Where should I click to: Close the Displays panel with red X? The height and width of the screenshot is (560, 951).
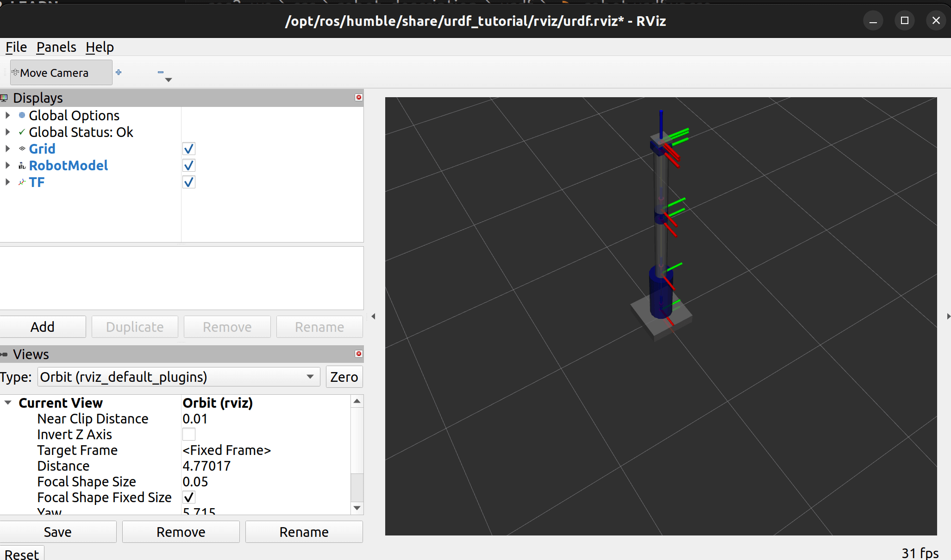[x=358, y=97]
